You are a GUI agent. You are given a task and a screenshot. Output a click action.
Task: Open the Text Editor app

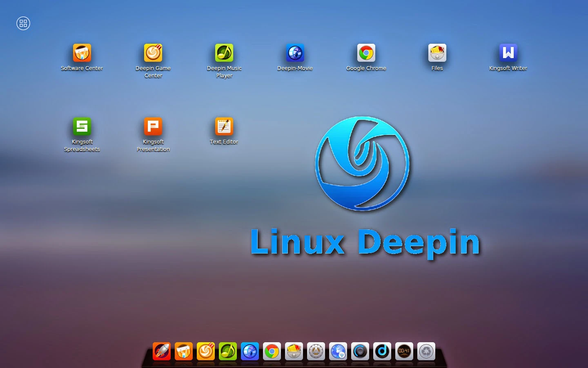[x=224, y=127]
